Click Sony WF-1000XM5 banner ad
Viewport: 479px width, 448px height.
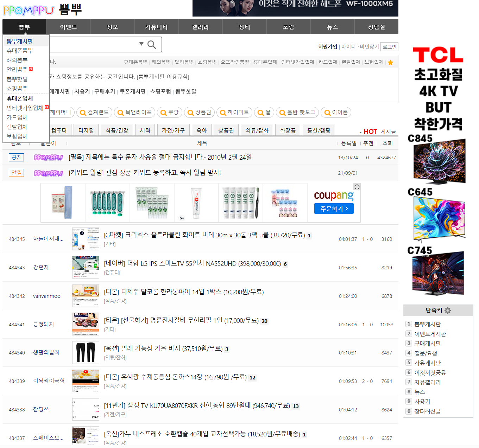[x=295, y=8]
